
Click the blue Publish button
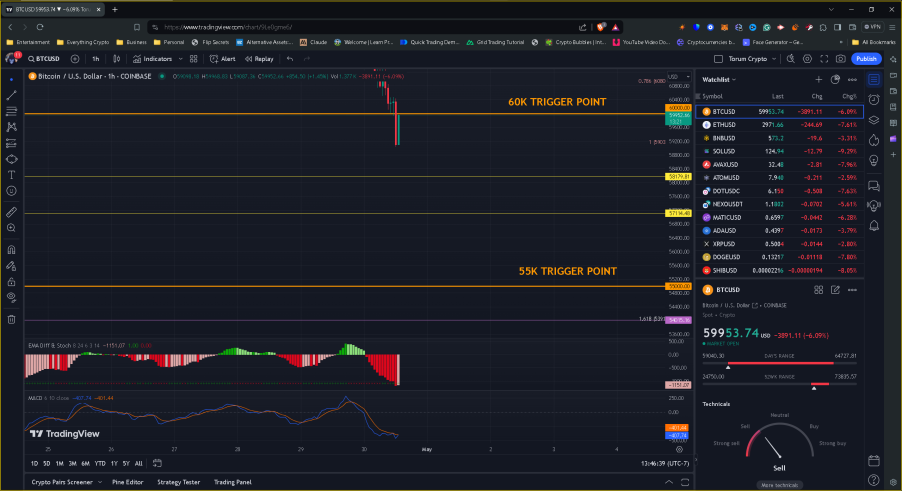(x=866, y=59)
